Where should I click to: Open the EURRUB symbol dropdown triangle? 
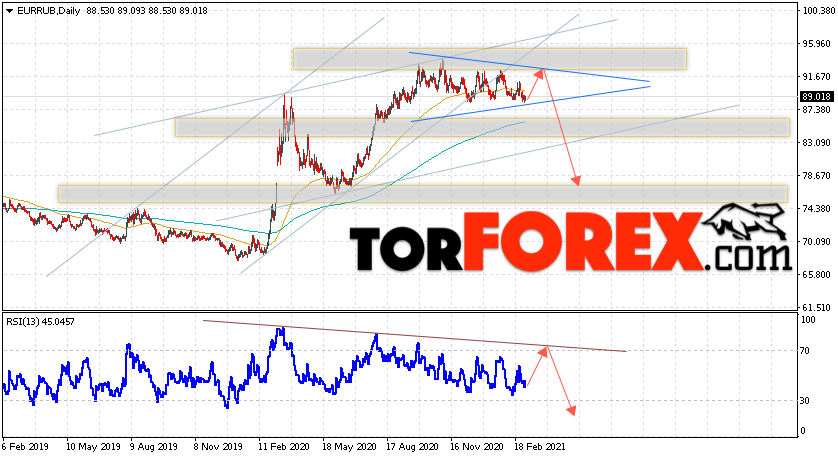coord(10,11)
